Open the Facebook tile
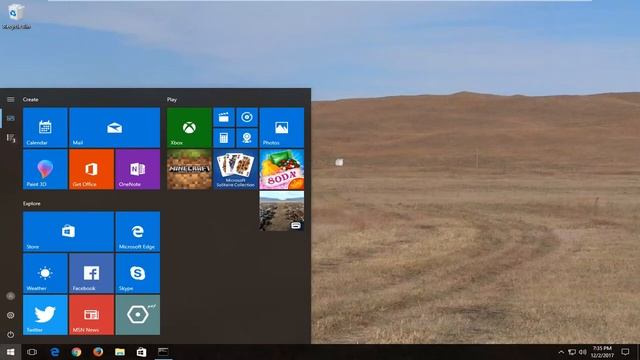The height and width of the screenshot is (360, 640). click(91, 273)
